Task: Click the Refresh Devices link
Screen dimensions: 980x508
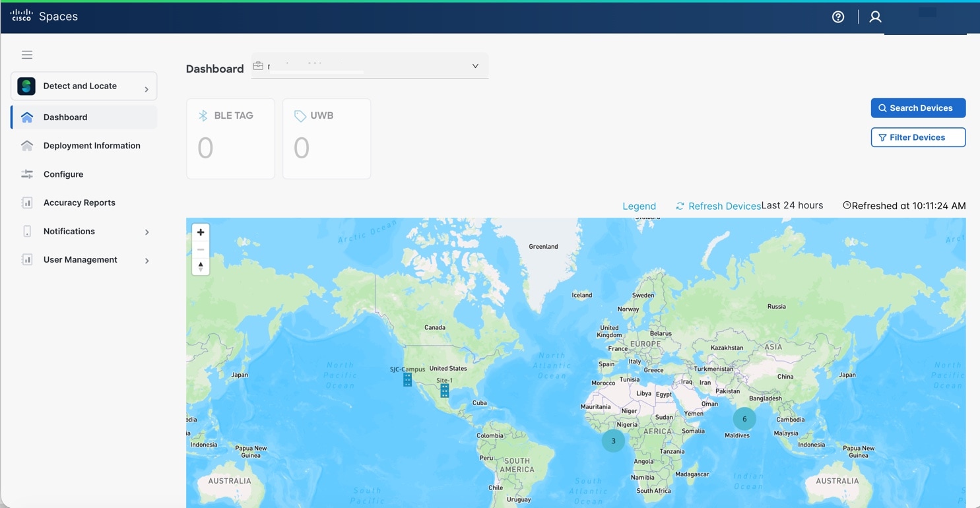Action: pyautogui.click(x=725, y=206)
